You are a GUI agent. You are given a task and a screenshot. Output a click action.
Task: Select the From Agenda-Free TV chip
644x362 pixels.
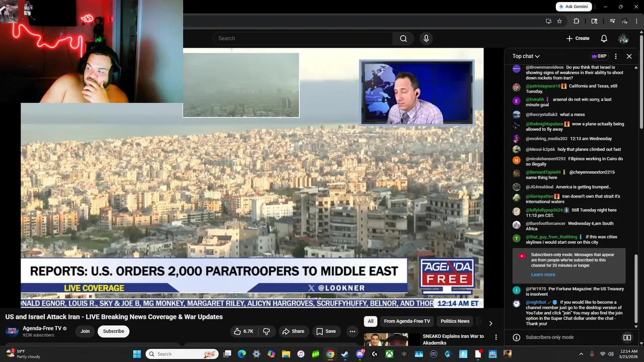click(x=407, y=321)
